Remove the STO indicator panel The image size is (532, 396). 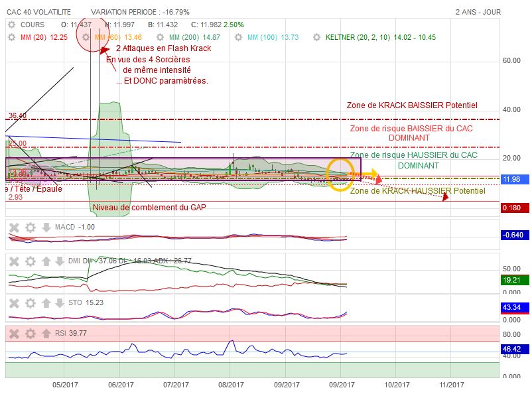click(14, 303)
